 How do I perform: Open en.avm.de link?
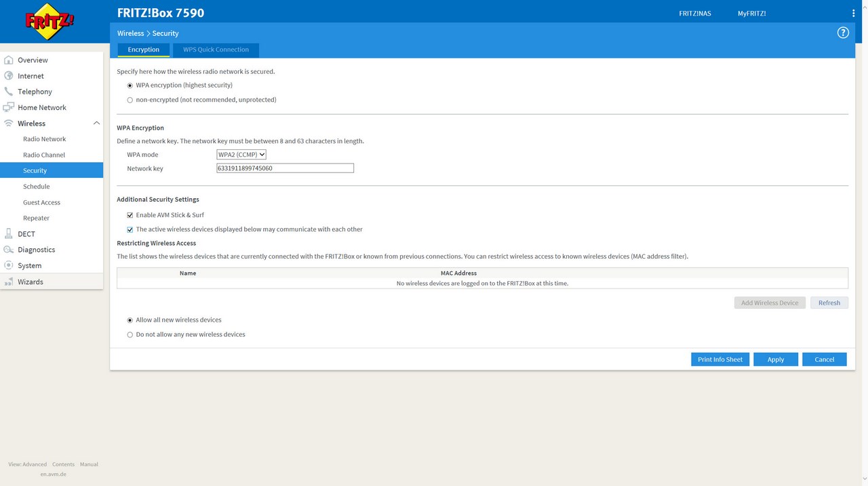(x=54, y=474)
